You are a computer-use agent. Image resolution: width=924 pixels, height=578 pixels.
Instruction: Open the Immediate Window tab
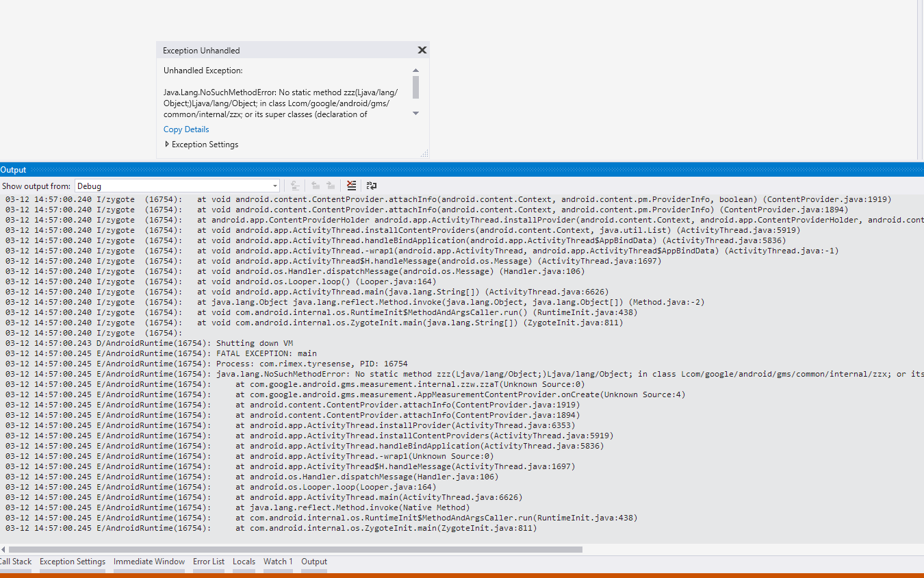pos(149,562)
